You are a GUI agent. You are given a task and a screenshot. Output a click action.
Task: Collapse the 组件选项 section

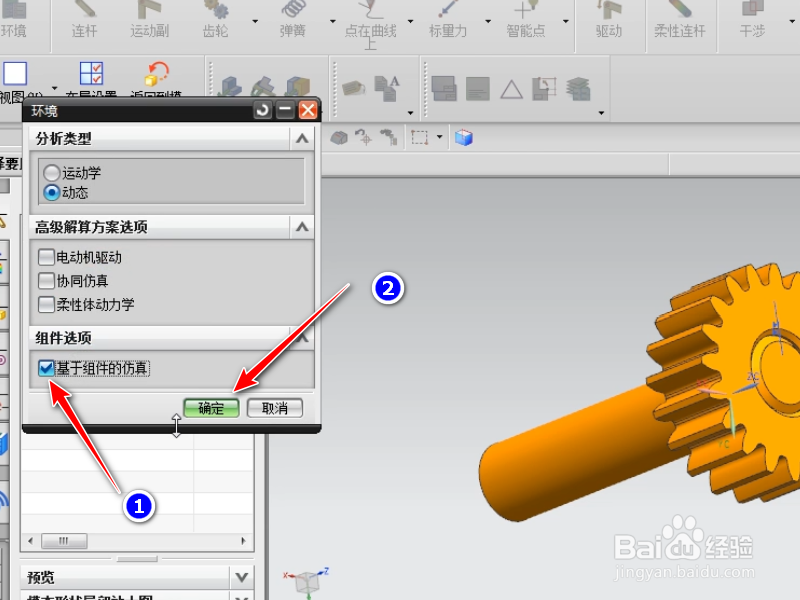coord(302,338)
